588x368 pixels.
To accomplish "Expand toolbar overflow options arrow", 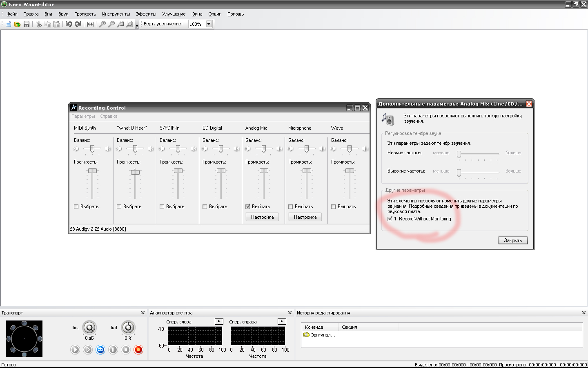I will (x=137, y=27).
